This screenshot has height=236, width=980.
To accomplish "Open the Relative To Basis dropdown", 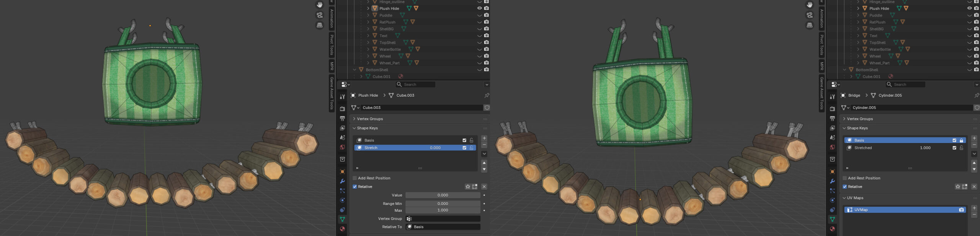I will pos(443,227).
